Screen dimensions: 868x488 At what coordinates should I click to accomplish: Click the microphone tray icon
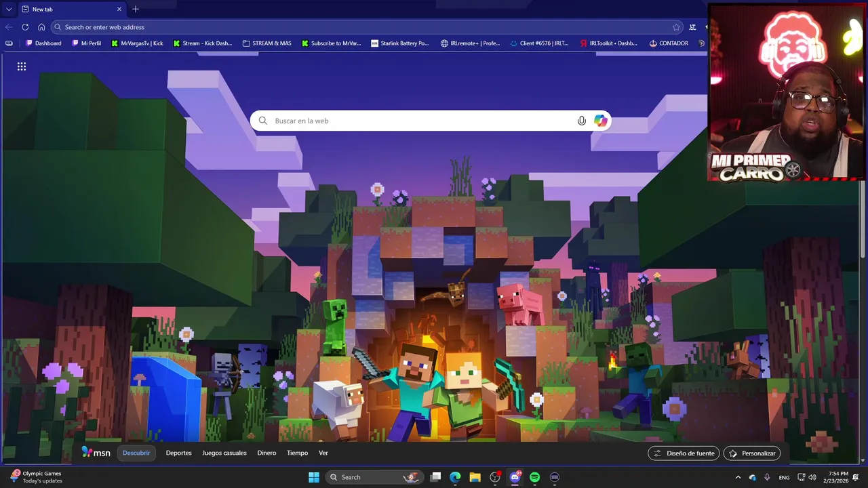[x=767, y=477]
